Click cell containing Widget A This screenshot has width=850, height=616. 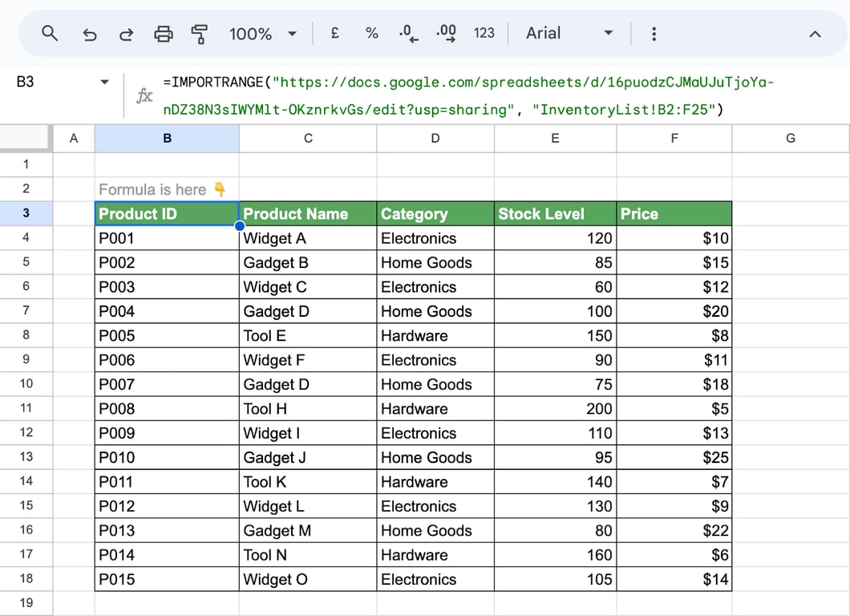click(x=308, y=238)
